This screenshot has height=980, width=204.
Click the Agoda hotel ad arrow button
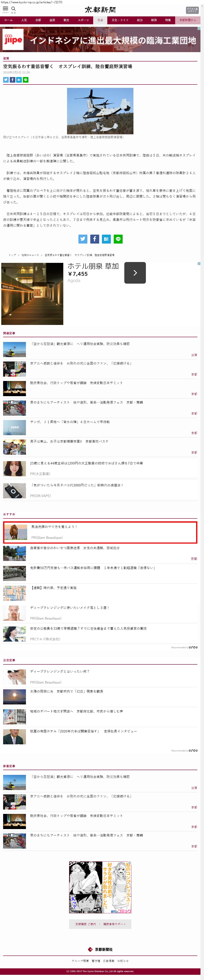[x=135, y=273]
